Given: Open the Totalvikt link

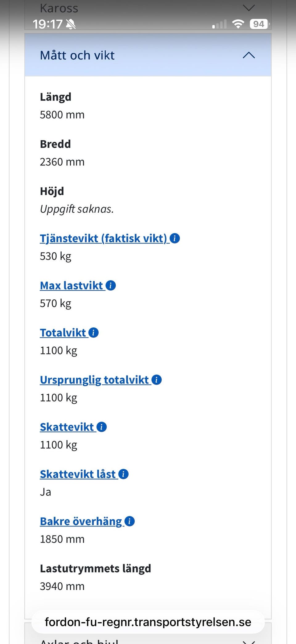Looking at the screenshot, I should click(63, 333).
